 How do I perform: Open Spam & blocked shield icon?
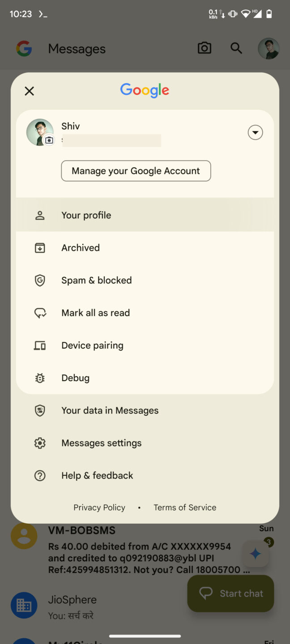(40, 280)
